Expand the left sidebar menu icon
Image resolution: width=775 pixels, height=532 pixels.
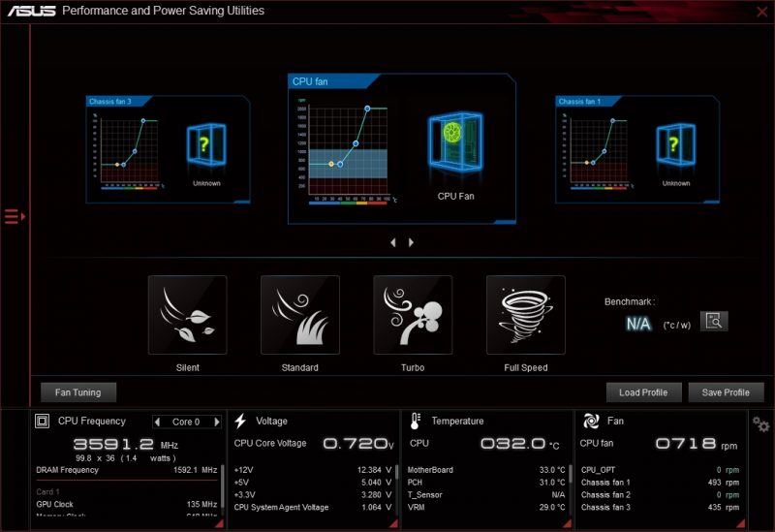click(x=15, y=216)
